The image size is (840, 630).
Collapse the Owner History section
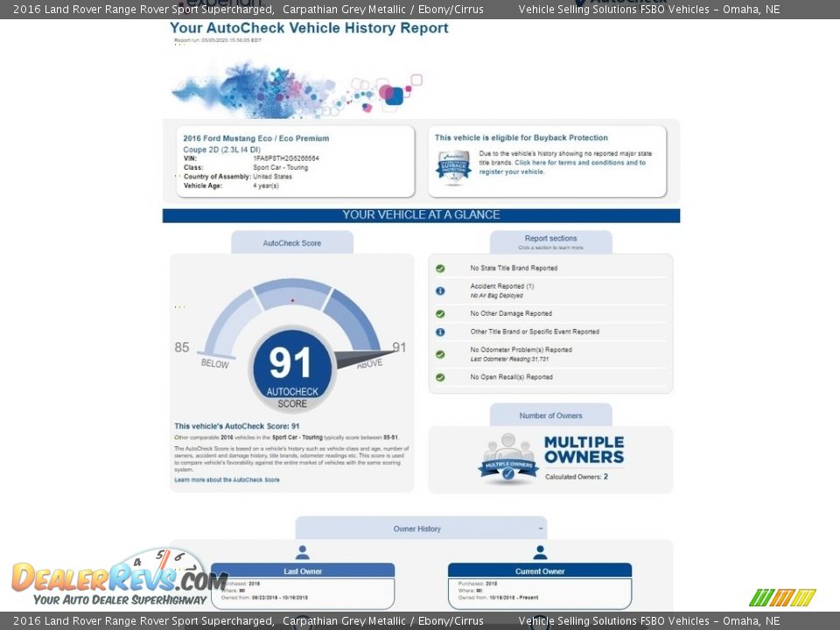click(x=541, y=528)
